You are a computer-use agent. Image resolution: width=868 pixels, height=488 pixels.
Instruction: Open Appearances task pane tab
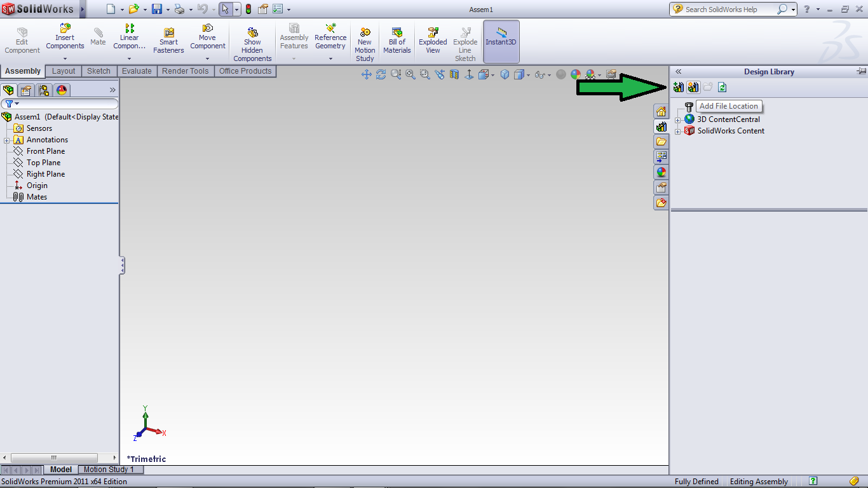point(661,172)
